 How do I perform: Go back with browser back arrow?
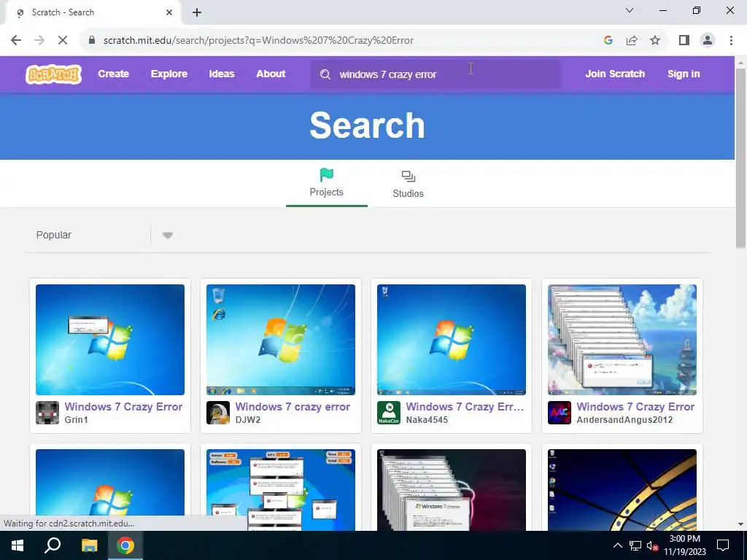(x=16, y=40)
